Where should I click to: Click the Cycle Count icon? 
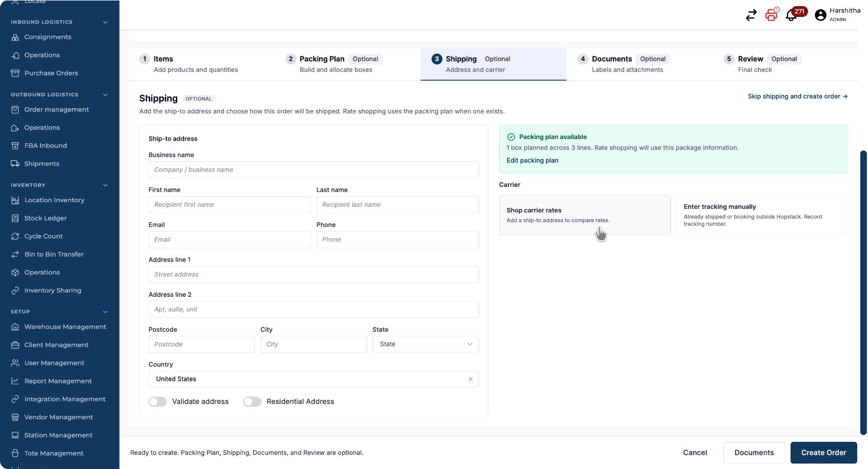point(15,236)
